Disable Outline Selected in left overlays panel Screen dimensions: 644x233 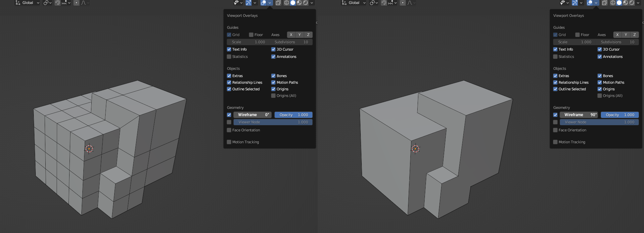[229, 89]
